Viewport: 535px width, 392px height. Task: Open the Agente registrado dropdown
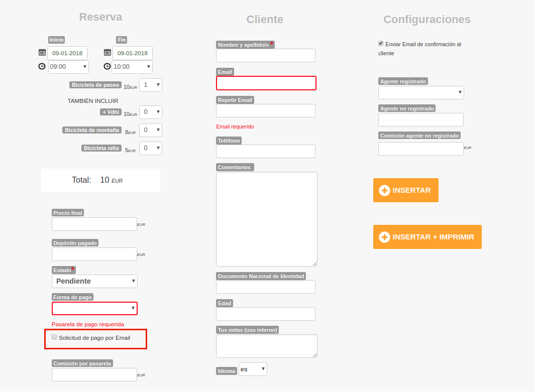421,92
